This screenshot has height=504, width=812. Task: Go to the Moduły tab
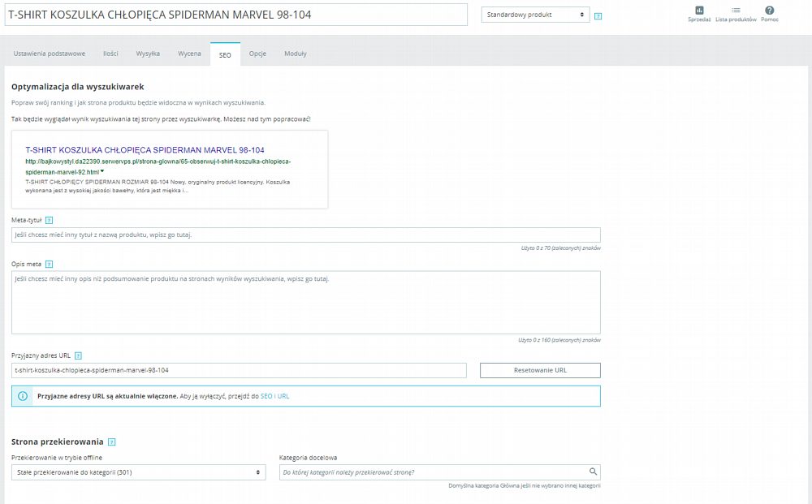(x=296, y=54)
